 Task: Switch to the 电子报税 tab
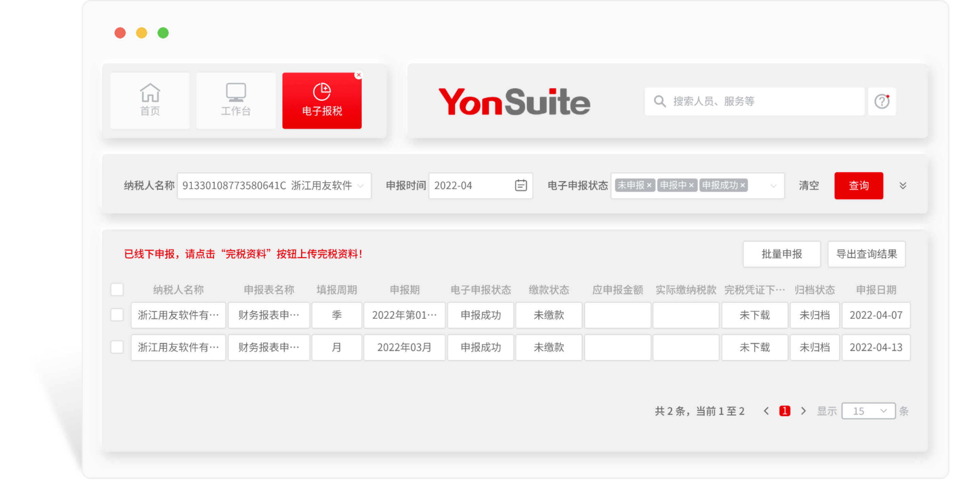[x=322, y=101]
